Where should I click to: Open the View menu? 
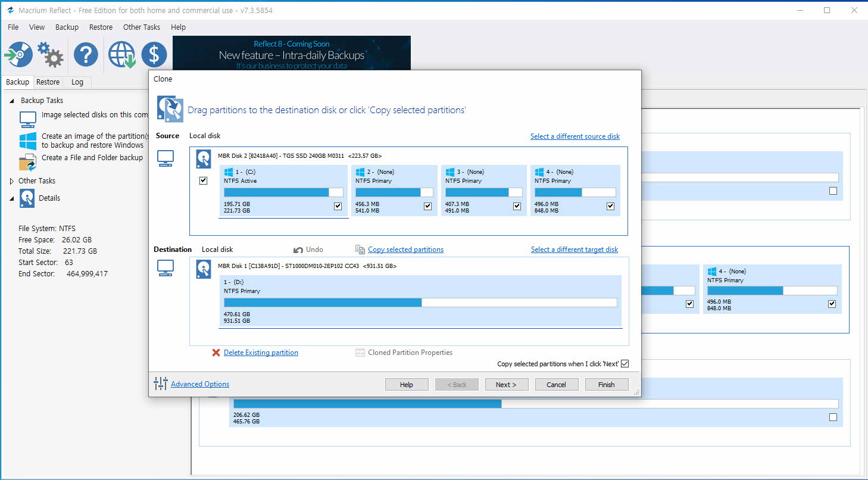(37, 27)
